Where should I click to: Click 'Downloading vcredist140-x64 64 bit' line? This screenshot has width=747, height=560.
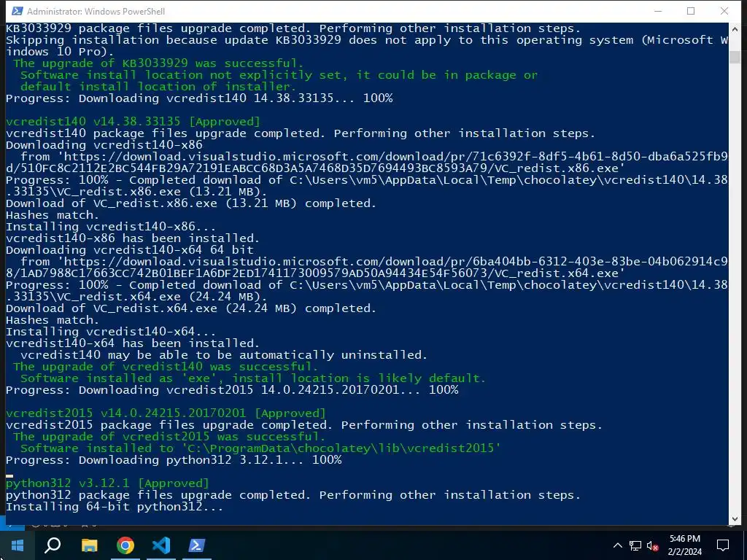coord(130,250)
